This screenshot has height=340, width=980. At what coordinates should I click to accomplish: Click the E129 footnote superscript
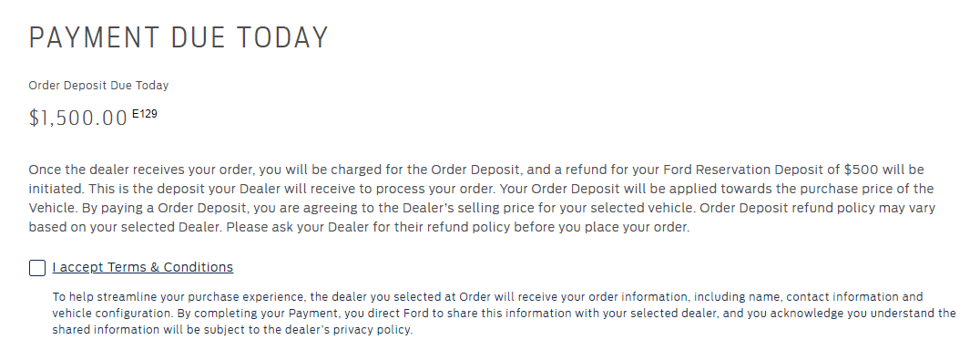[x=145, y=114]
